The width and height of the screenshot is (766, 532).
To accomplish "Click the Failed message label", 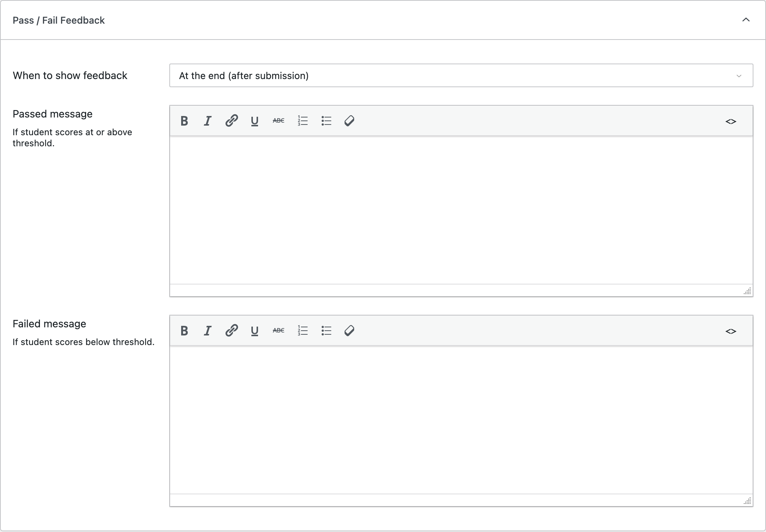I will 49,324.
